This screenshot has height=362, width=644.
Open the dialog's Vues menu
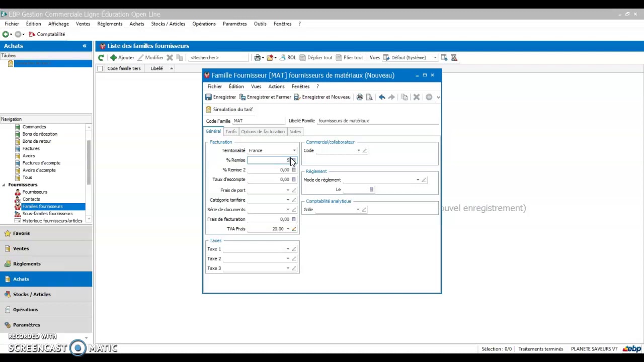(256, 86)
